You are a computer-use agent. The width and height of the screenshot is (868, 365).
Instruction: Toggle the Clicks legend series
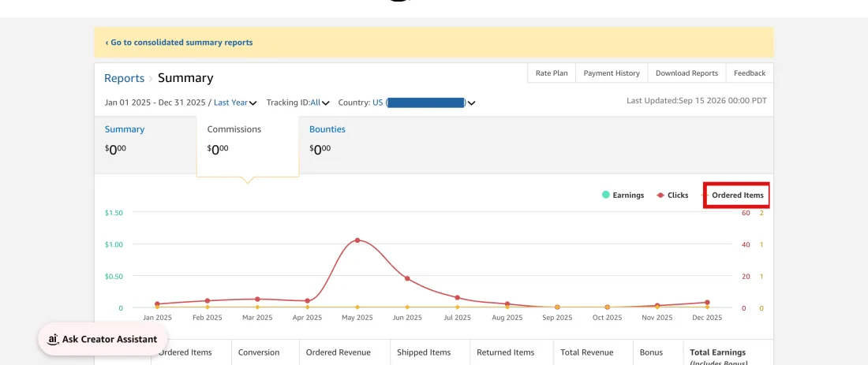click(x=672, y=196)
